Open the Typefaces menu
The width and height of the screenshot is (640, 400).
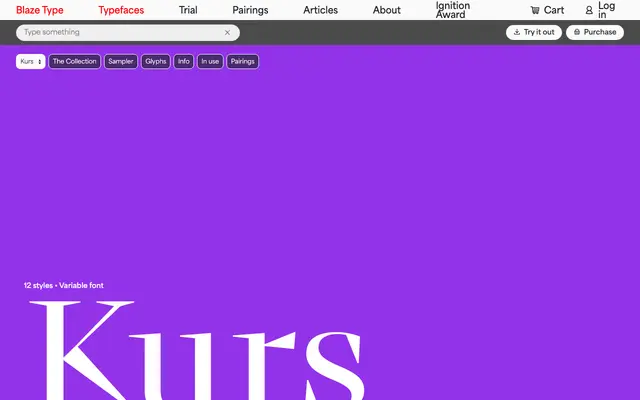[121, 10]
